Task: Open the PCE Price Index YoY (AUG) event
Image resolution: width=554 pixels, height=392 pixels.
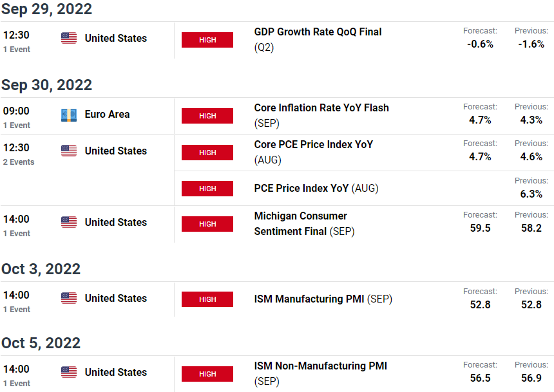Action: 316,188
